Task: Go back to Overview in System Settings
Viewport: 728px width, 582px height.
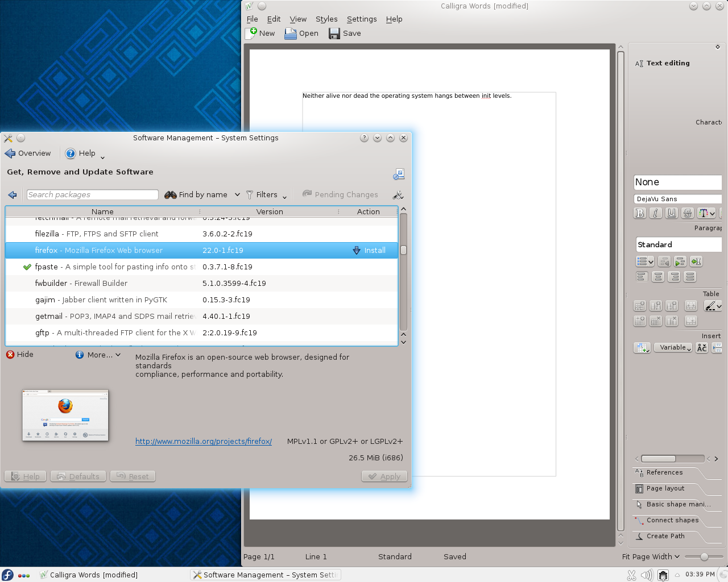Action: click(28, 153)
